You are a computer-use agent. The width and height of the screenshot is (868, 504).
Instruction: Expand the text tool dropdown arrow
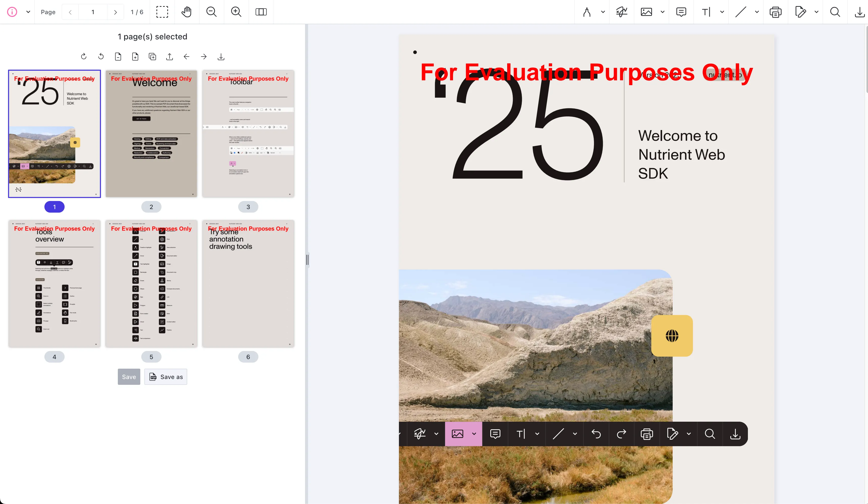(722, 12)
